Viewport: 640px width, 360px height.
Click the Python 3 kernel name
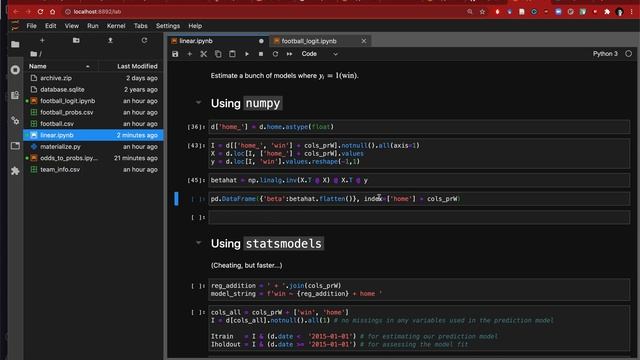(605, 53)
